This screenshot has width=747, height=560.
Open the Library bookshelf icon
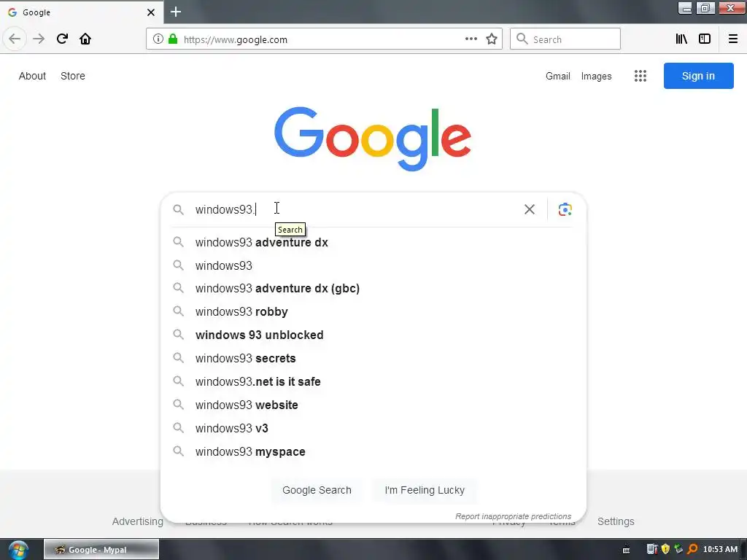pos(681,39)
